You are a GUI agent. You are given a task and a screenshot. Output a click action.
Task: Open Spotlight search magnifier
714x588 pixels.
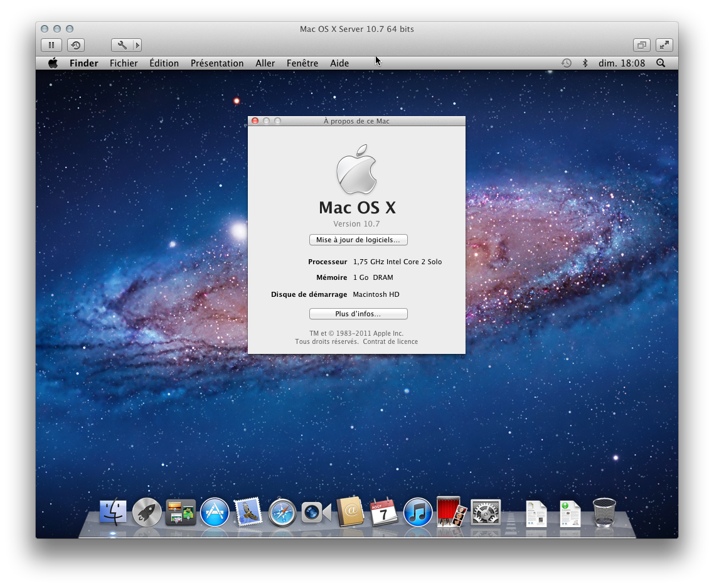coord(661,63)
